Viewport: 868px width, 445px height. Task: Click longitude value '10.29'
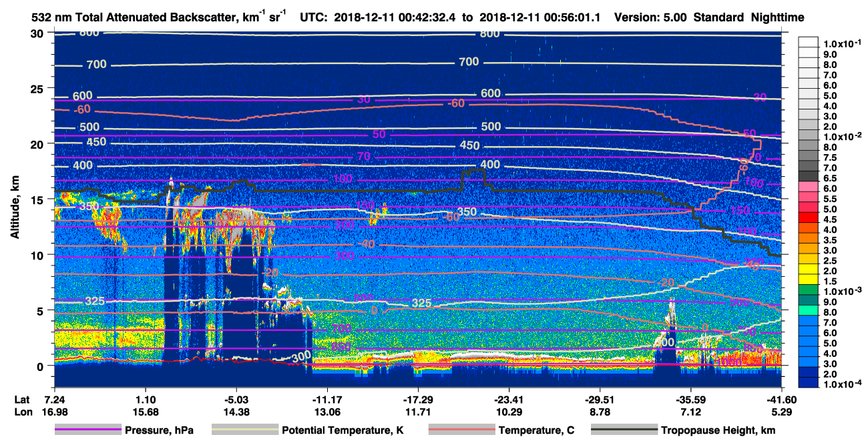pos(509,412)
